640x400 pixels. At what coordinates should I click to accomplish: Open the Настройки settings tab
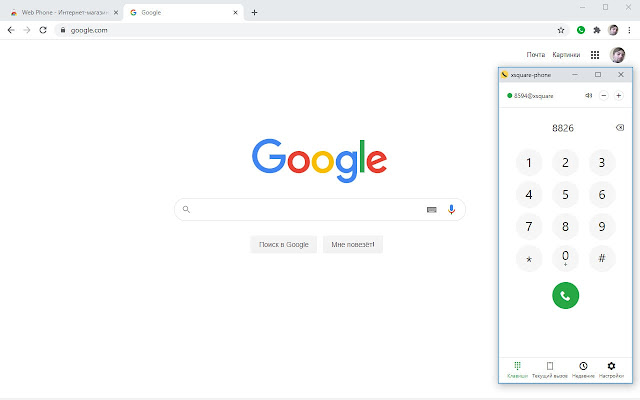[611, 370]
